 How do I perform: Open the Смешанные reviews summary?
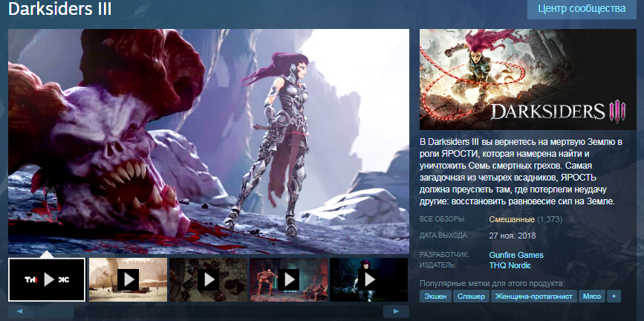(512, 219)
